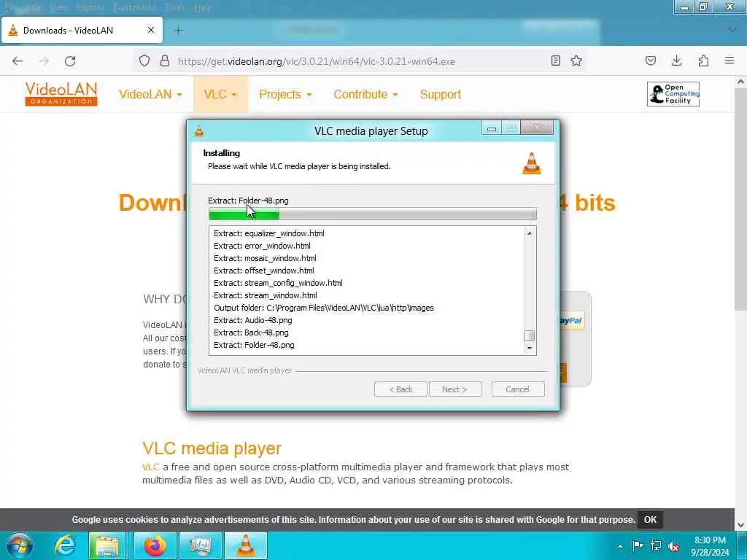Select 'Extract: equalizer_window.html' log line
This screenshot has width=747, height=560.
(268, 233)
